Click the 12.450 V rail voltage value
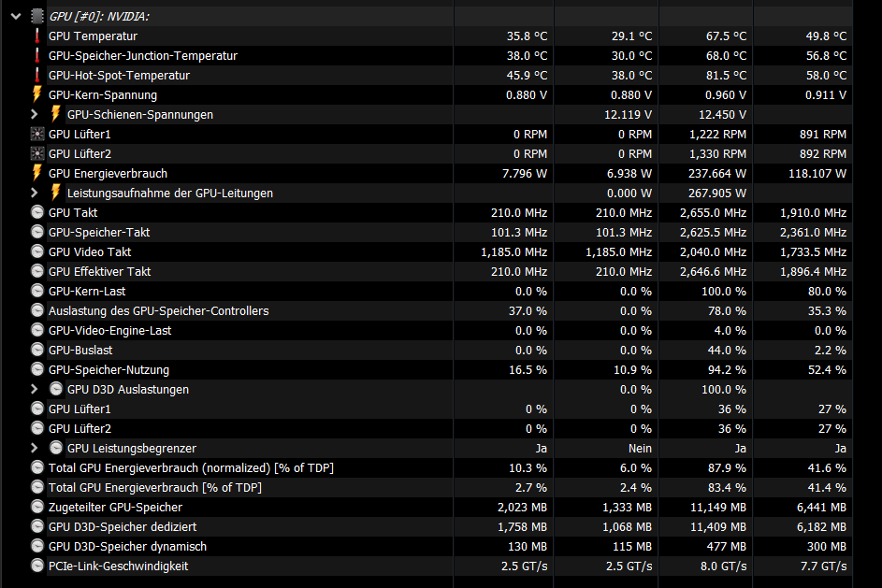This screenshot has height=588, width=882. click(x=722, y=115)
